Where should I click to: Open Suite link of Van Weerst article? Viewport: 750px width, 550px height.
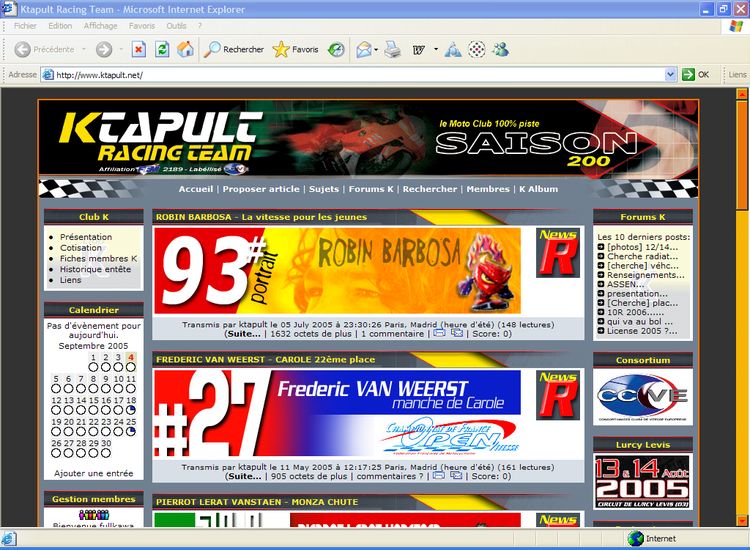click(244, 476)
